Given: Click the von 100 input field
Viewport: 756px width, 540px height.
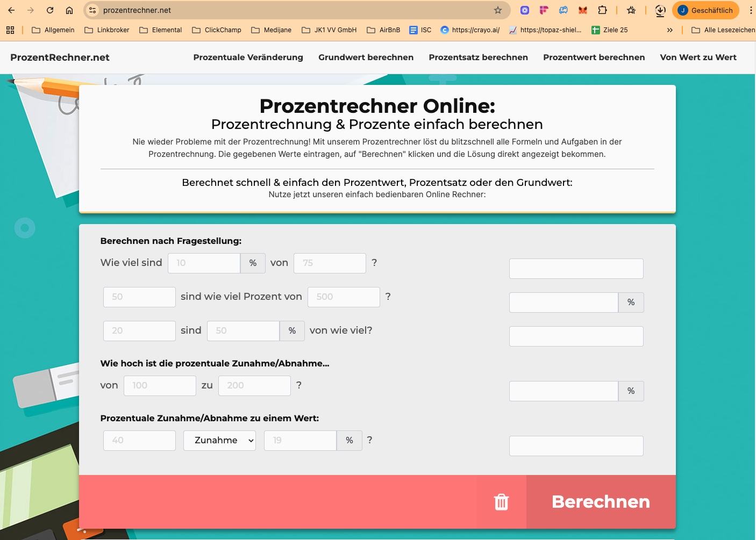Looking at the screenshot, I should pos(160,385).
